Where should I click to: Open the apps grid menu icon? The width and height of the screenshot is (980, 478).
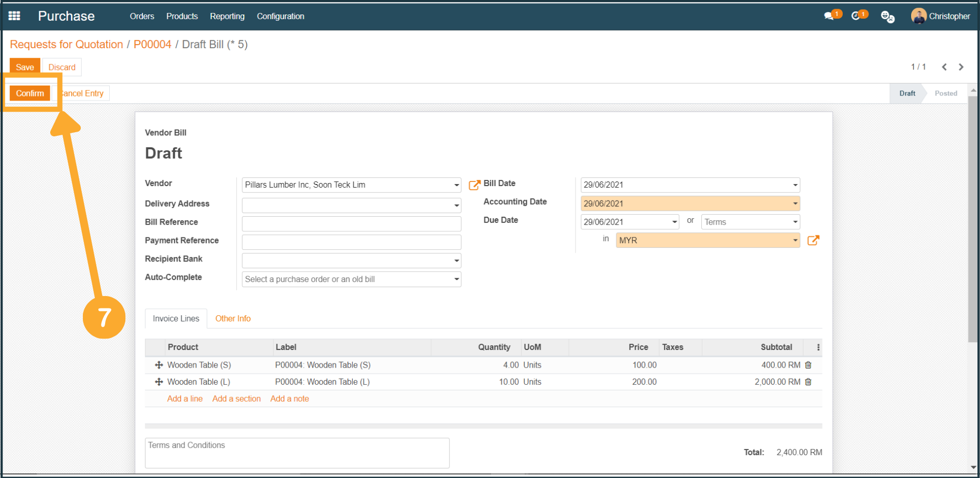click(x=15, y=16)
